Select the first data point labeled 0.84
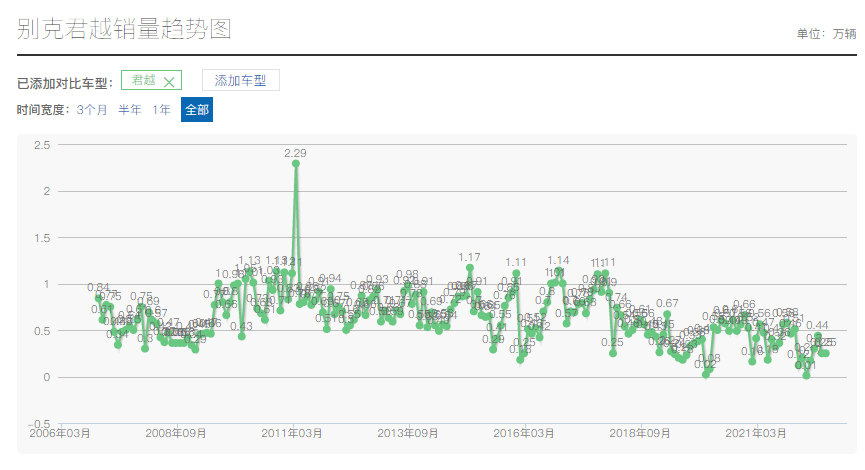 (x=98, y=298)
